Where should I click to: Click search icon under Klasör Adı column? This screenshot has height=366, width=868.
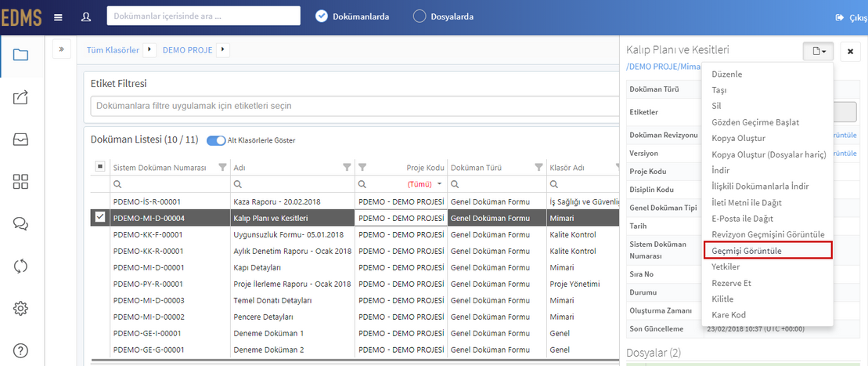[553, 183]
